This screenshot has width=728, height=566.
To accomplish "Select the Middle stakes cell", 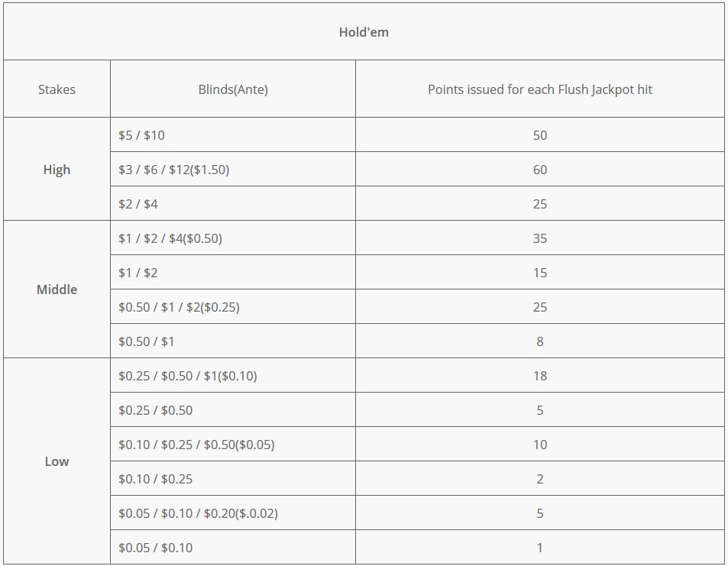I will tap(57, 289).
